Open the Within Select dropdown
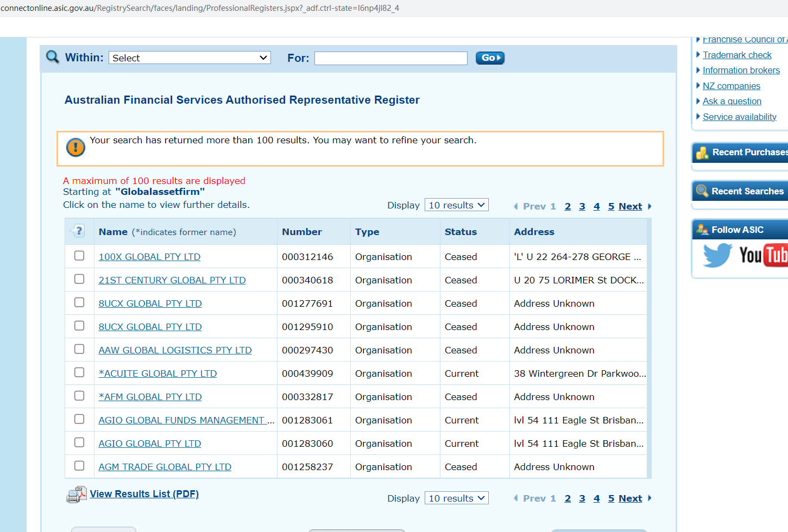 [190, 58]
